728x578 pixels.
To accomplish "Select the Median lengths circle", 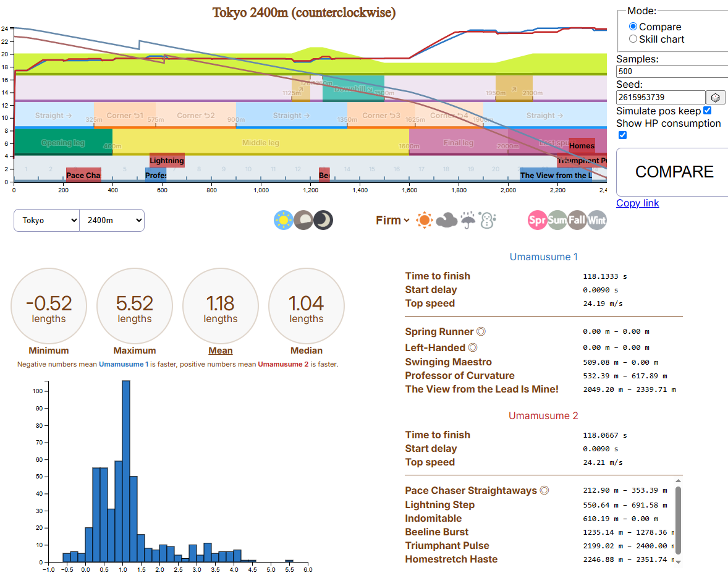I will [307, 306].
